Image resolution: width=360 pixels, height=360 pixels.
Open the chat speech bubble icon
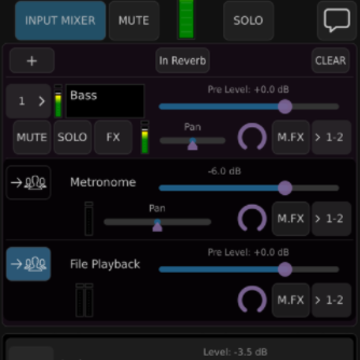(337, 20)
